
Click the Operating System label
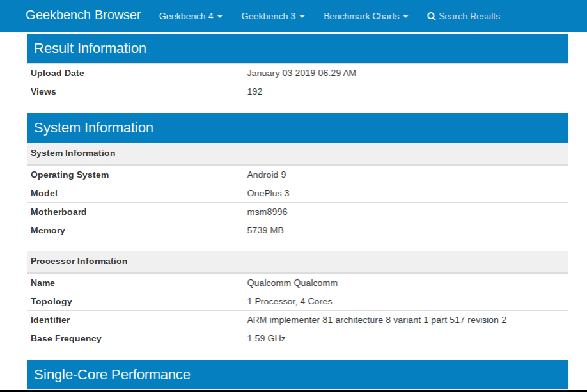tap(70, 175)
